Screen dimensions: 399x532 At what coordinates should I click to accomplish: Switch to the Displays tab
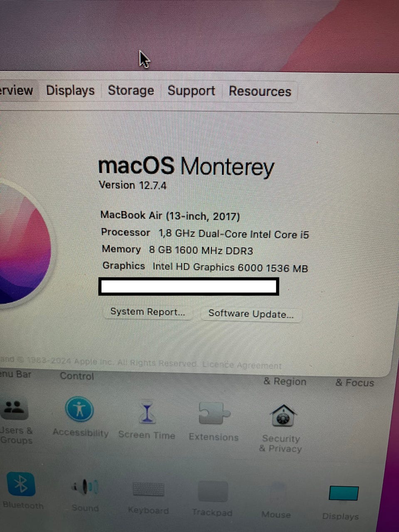(x=70, y=90)
